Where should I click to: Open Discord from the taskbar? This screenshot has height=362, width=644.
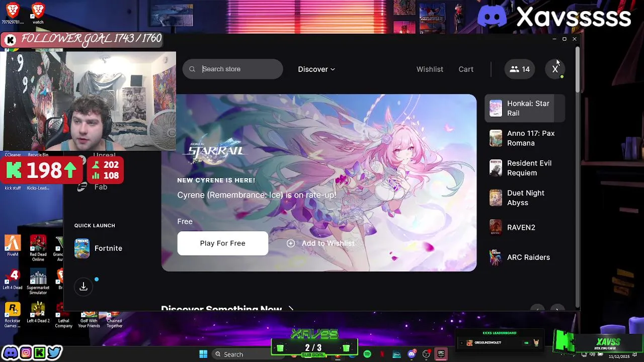tap(412, 354)
